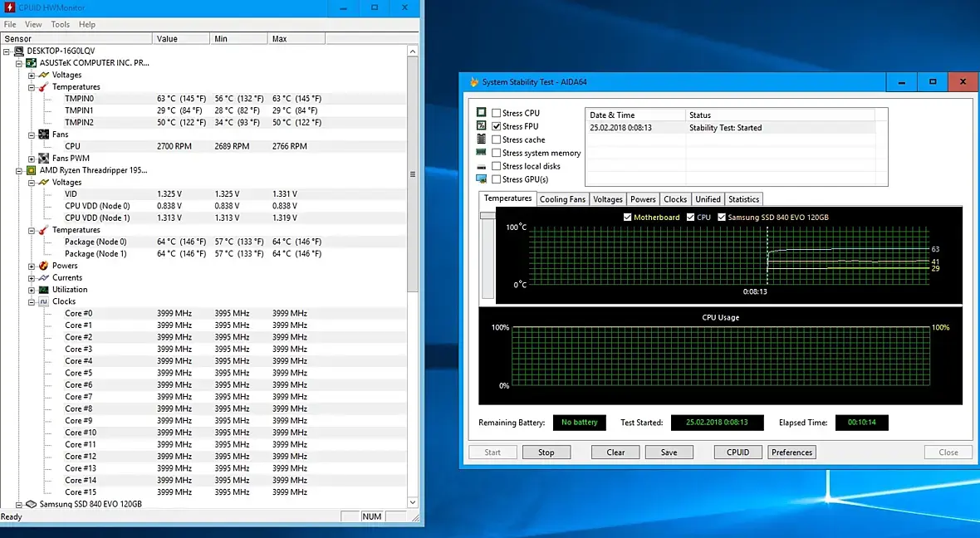Screen dimensions: 980x538
Task: Click the Clocks icon
Action: coord(44,301)
